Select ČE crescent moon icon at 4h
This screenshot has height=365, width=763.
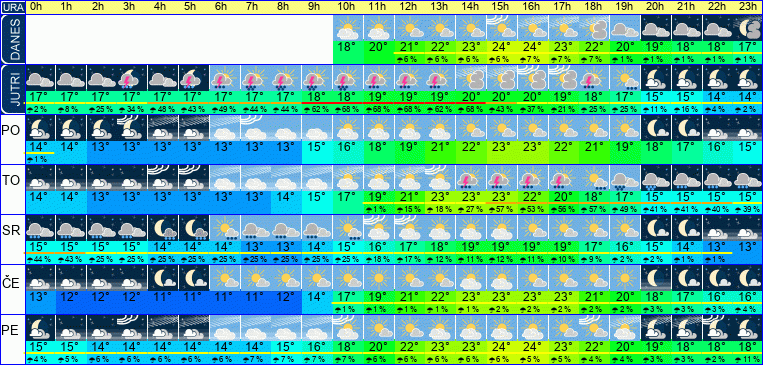tap(163, 278)
